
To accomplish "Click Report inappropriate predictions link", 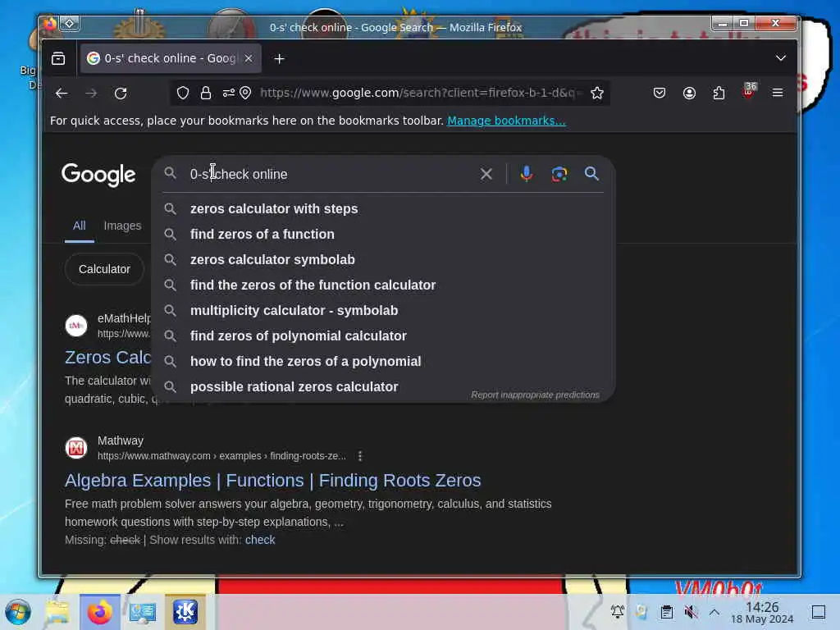I will pyautogui.click(x=535, y=395).
